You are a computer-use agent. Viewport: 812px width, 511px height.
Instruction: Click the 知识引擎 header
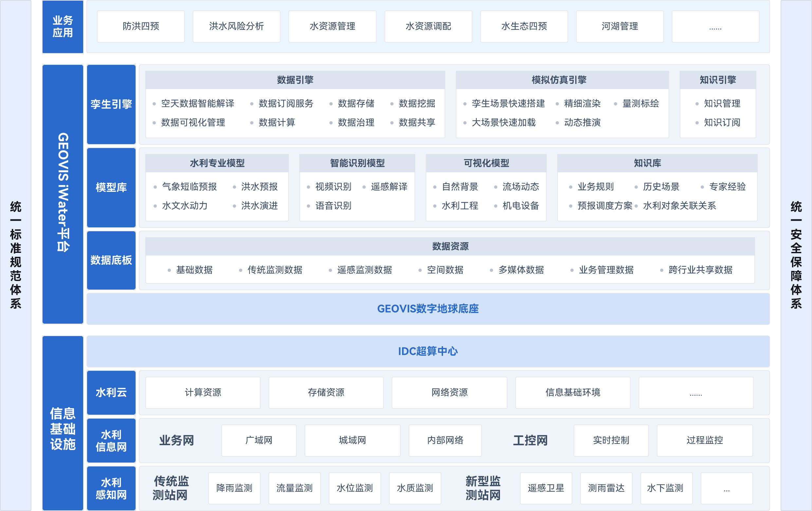click(x=718, y=80)
